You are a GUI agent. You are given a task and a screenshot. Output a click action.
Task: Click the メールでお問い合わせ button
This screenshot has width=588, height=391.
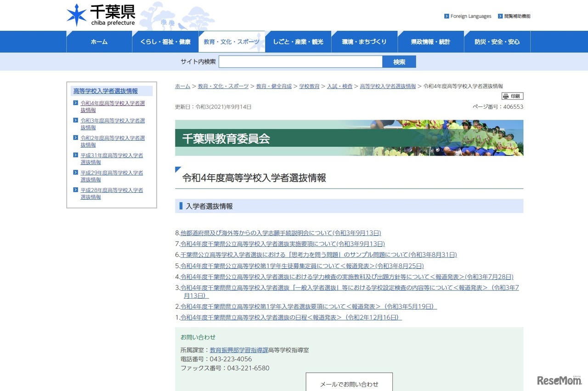click(349, 385)
